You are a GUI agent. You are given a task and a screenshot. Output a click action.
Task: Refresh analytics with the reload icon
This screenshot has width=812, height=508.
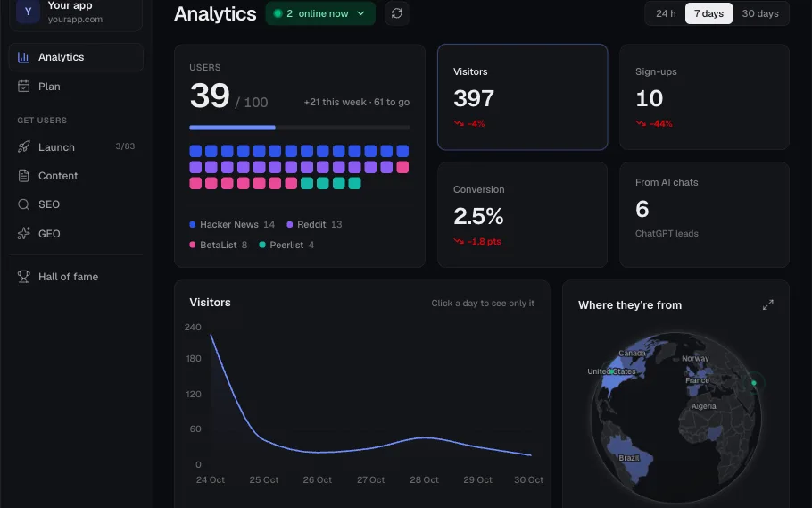[397, 13]
